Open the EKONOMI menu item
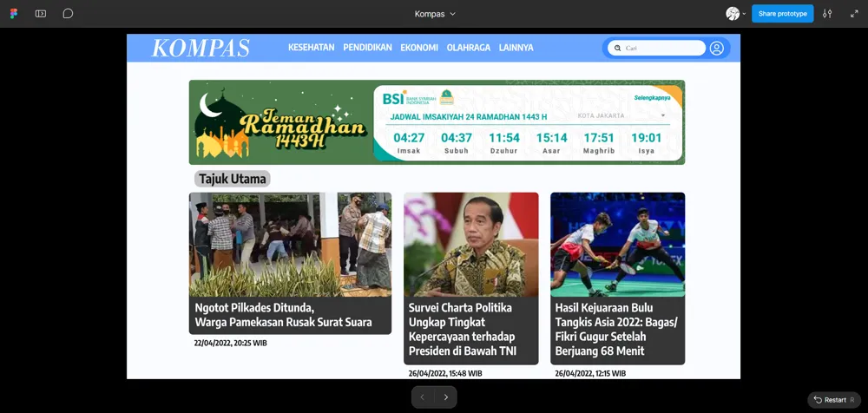This screenshot has height=413, width=868. pyautogui.click(x=419, y=48)
